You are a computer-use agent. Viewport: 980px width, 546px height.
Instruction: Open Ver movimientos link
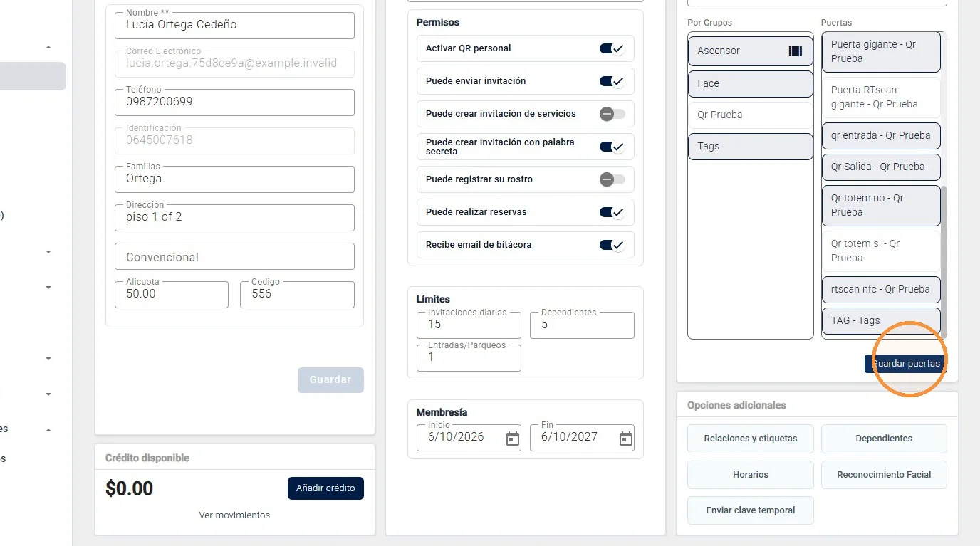[234, 515]
